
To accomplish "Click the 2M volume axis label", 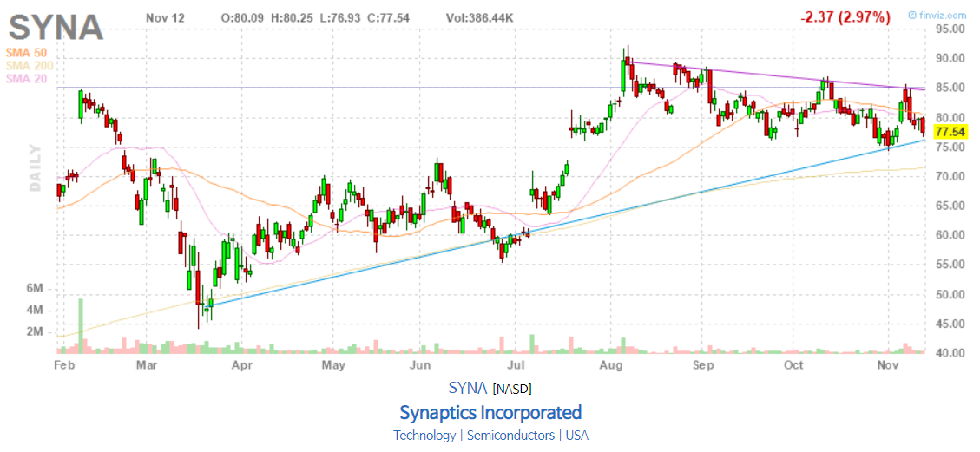I will coord(35,331).
